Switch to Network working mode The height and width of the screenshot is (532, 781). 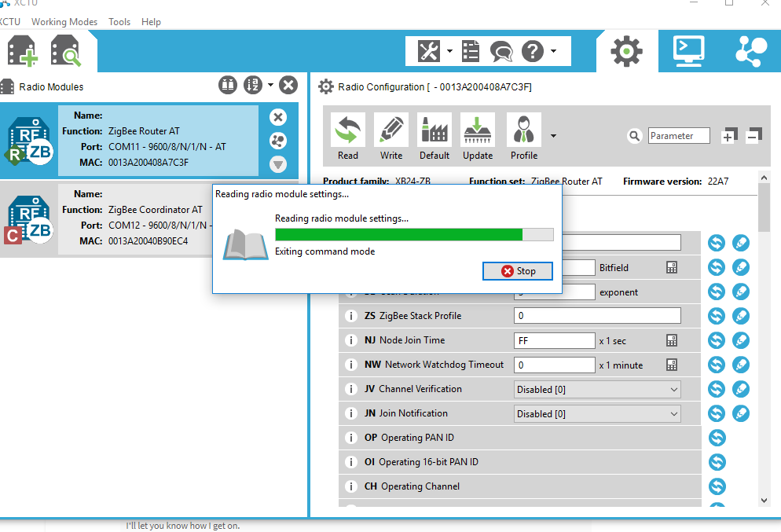pyautogui.click(x=751, y=51)
